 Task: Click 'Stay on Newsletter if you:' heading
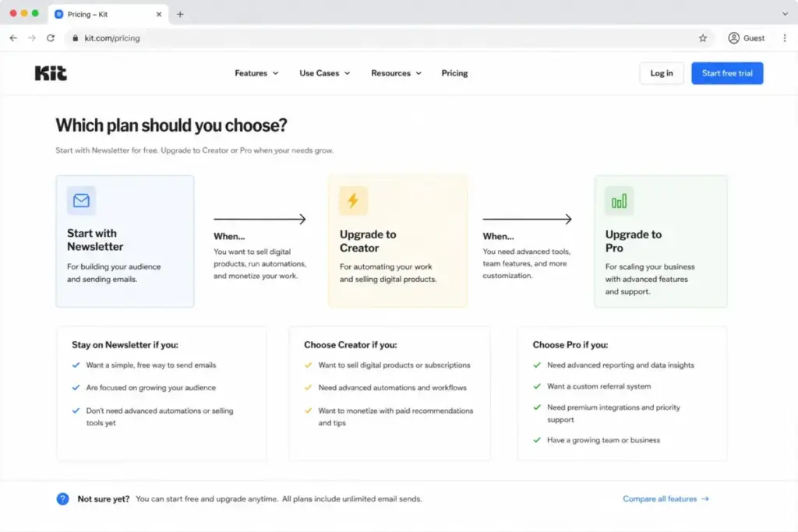pos(125,345)
